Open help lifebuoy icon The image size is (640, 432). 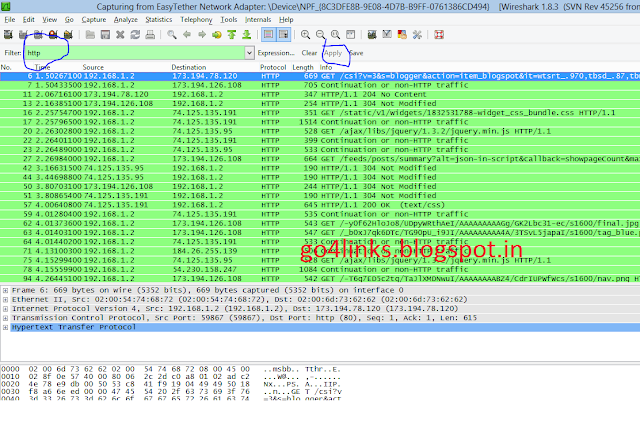click(x=439, y=35)
